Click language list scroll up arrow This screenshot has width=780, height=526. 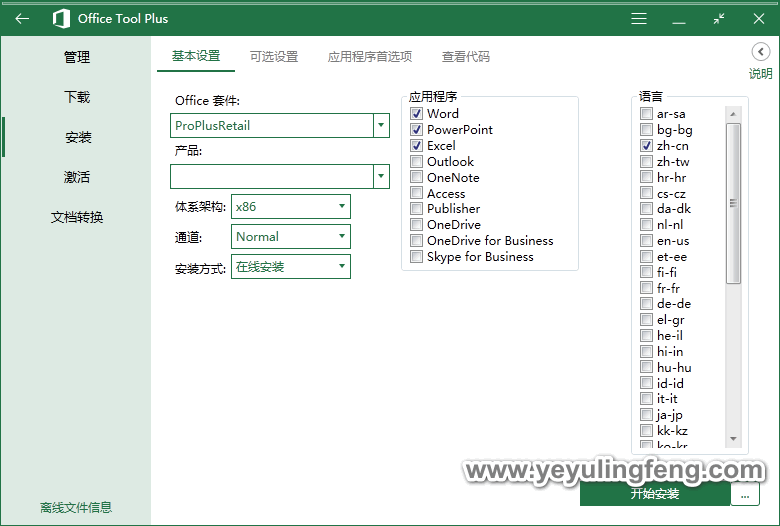733,114
